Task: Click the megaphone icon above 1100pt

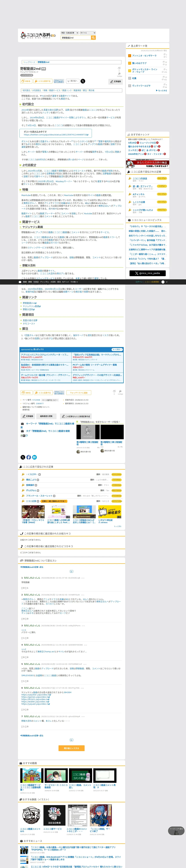Action: click(119, 74)
